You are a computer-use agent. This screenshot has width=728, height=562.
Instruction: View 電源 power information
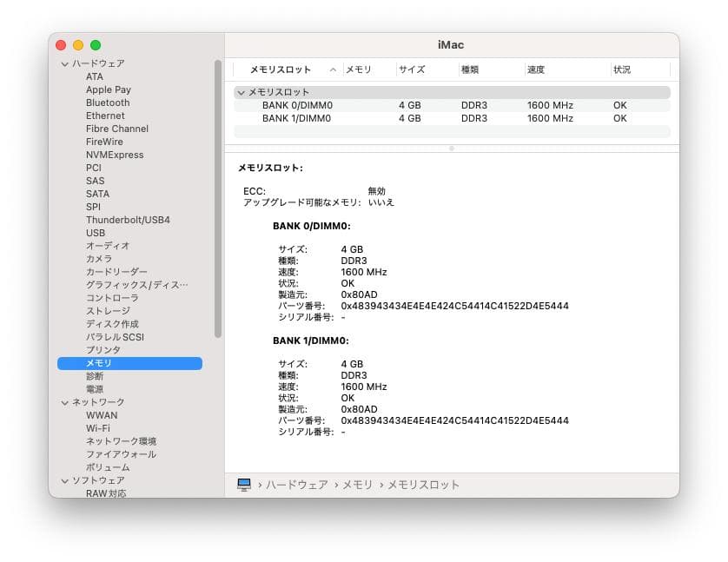pyautogui.click(x=94, y=389)
